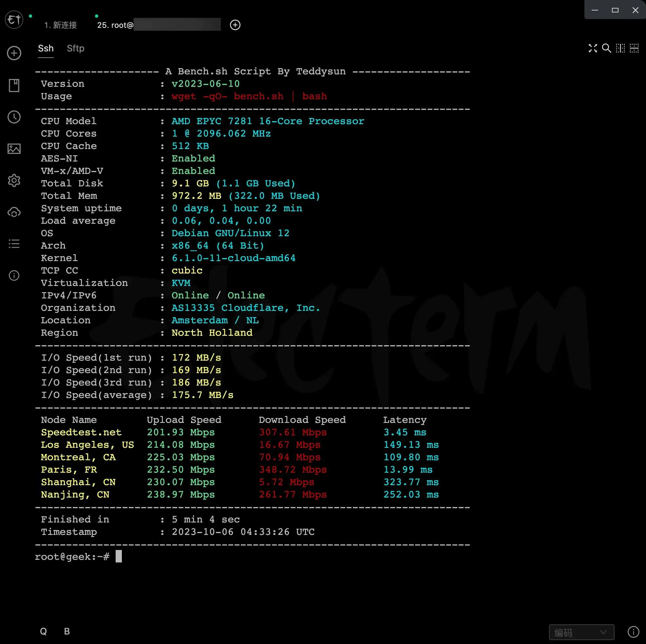This screenshot has width=646, height=644.
Task: Minimize the electerm window
Action: 595,10
